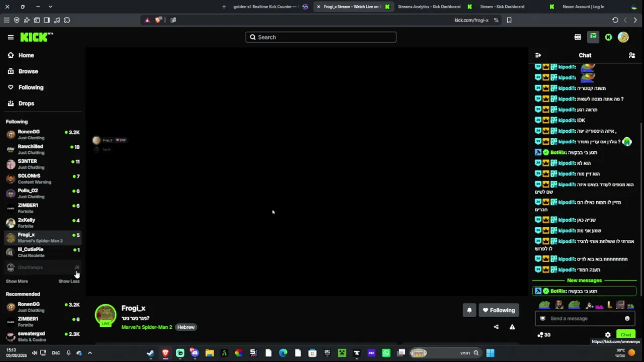Toggle the browser sidebar panel icon
The width and height of the screenshot is (644, 362).
[x=47, y=20]
